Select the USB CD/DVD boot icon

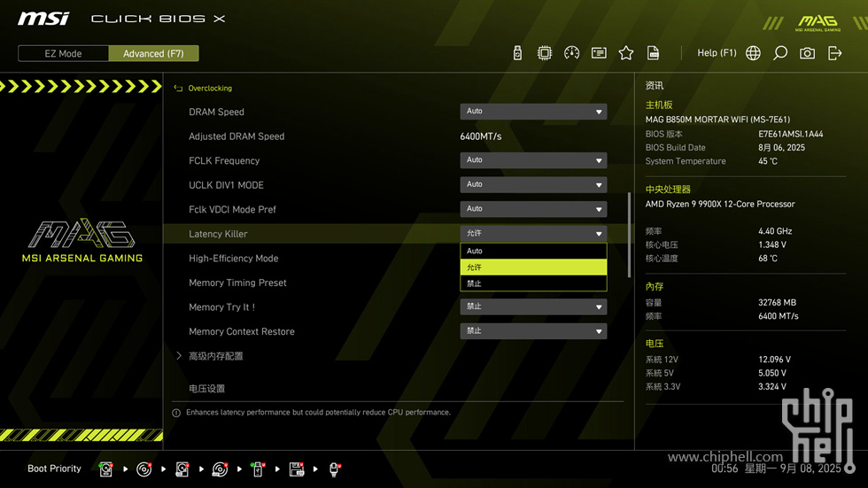pyautogui.click(x=221, y=469)
